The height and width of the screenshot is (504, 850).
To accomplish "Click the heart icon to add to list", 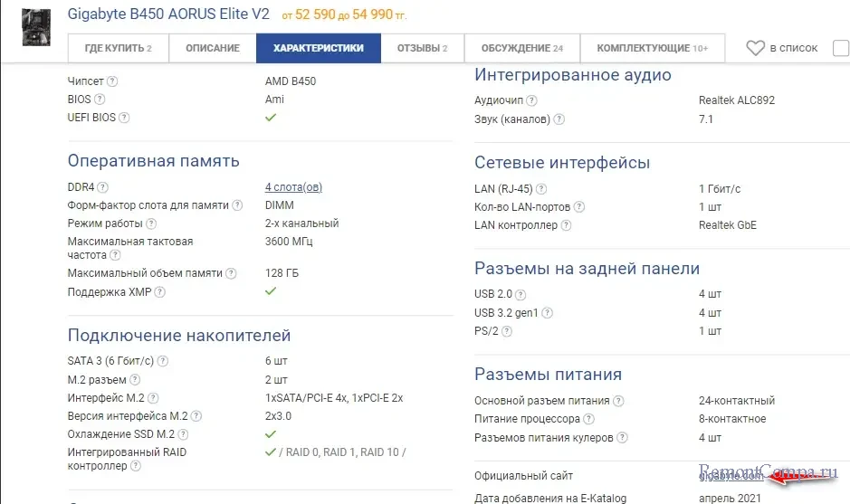I will pos(755,48).
